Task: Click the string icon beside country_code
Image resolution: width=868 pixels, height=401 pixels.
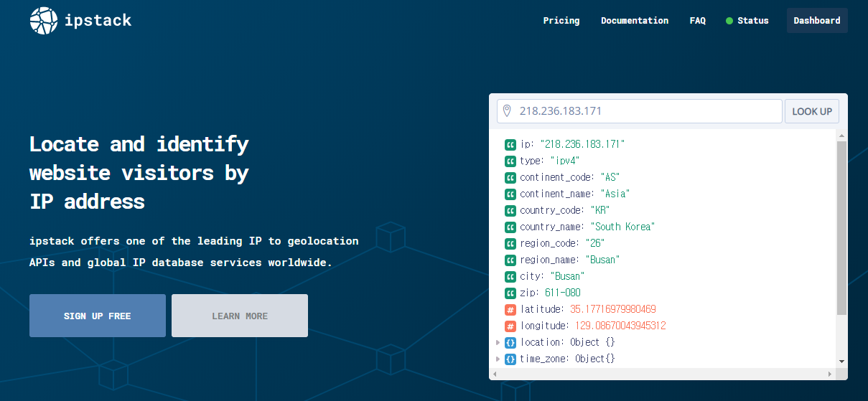Action: coord(510,210)
